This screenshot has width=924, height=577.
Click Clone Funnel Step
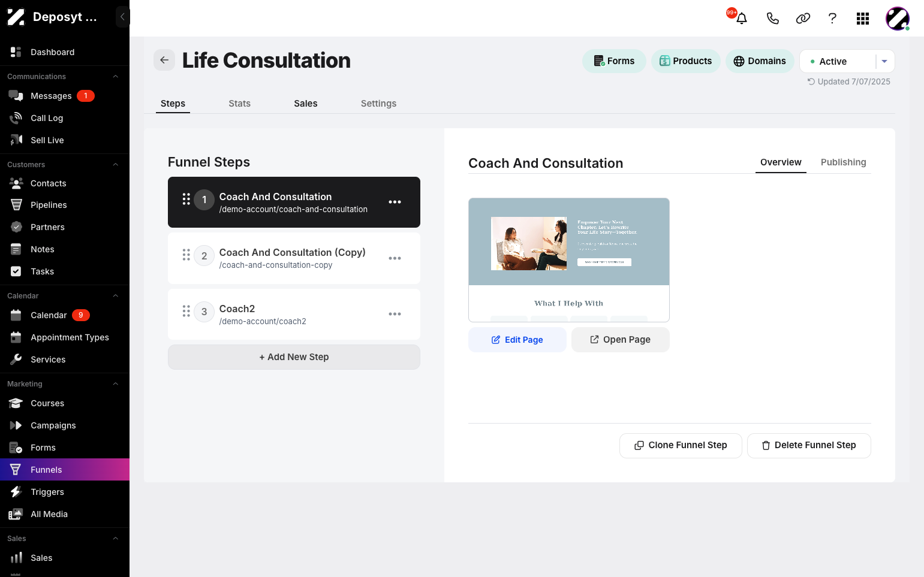coord(681,445)
